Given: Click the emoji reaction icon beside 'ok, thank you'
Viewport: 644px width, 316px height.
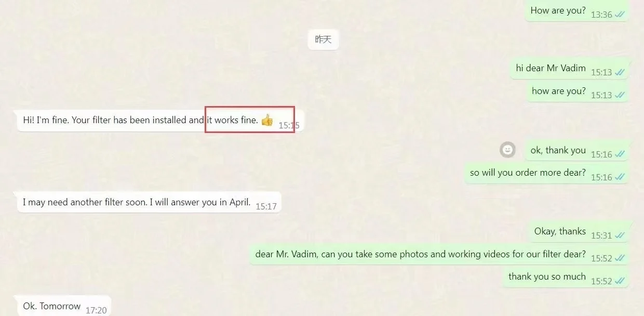Looking at the screenshot, I should [x=507, y=150].
